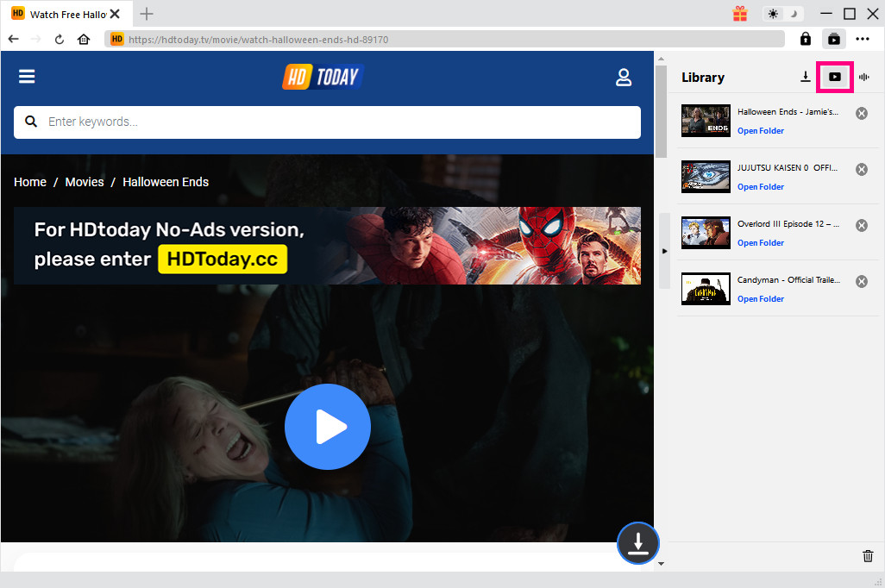This screenshot has height=588, width=885.
Task: Open a new browser tab
Action: (147, 14)
